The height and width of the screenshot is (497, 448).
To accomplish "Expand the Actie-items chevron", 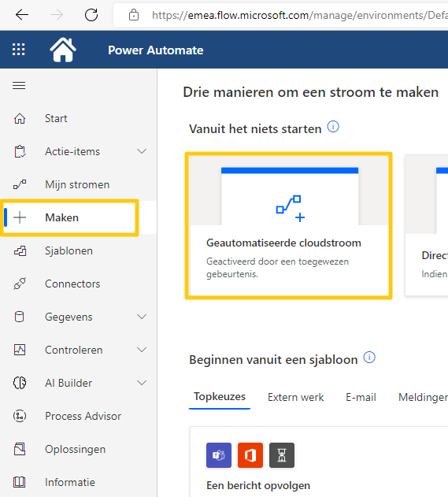I will point(142,151).
